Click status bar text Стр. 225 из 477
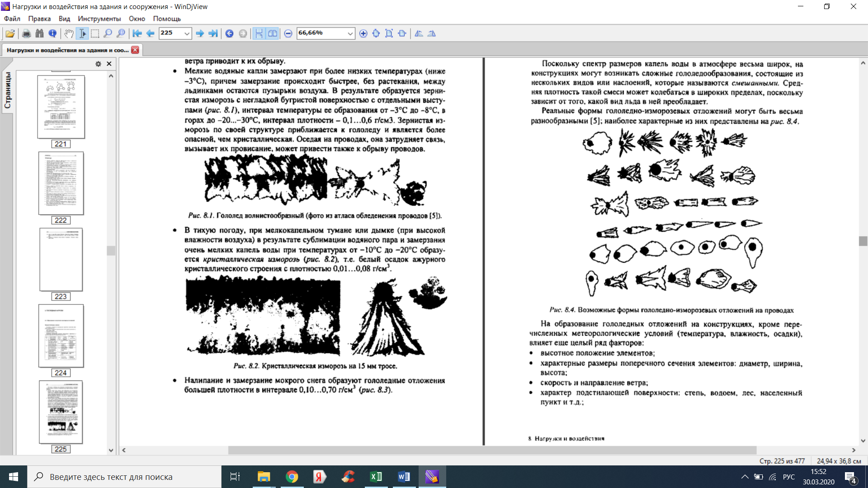 (x=782, y=461)
